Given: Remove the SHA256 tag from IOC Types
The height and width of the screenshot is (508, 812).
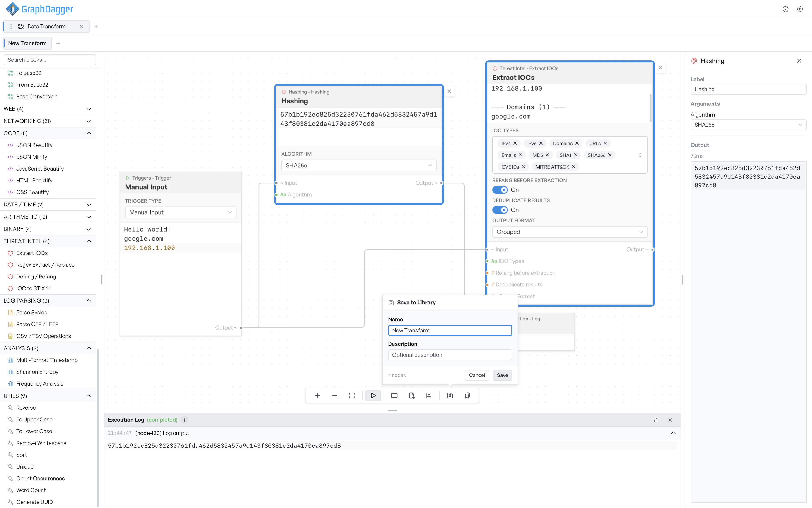Looking at the screenshot, I should click(x=610, y=155).
